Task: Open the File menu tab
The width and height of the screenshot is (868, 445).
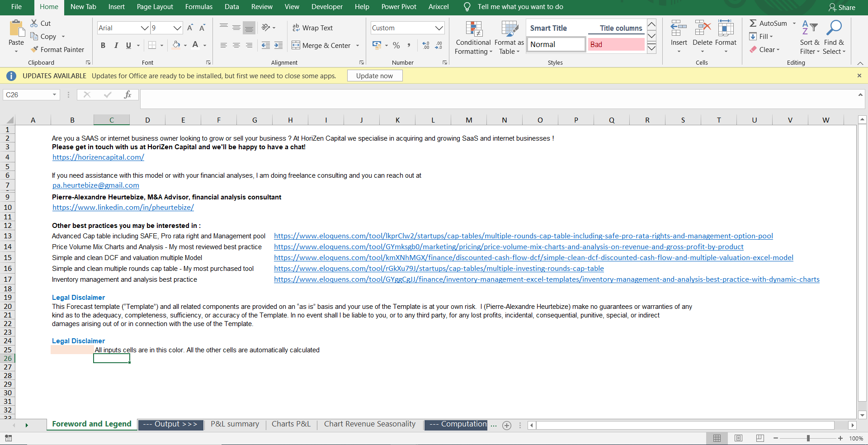Action: (17, 7)
